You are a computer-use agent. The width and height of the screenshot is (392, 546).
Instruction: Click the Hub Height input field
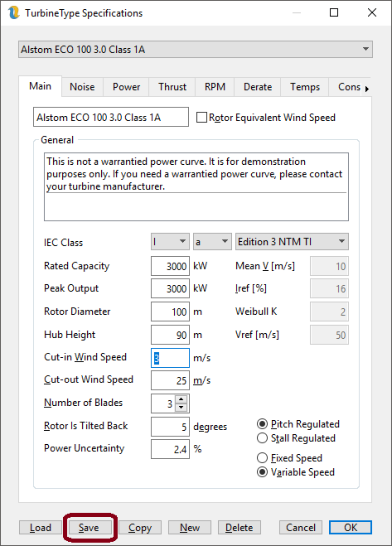pos(170,335)
